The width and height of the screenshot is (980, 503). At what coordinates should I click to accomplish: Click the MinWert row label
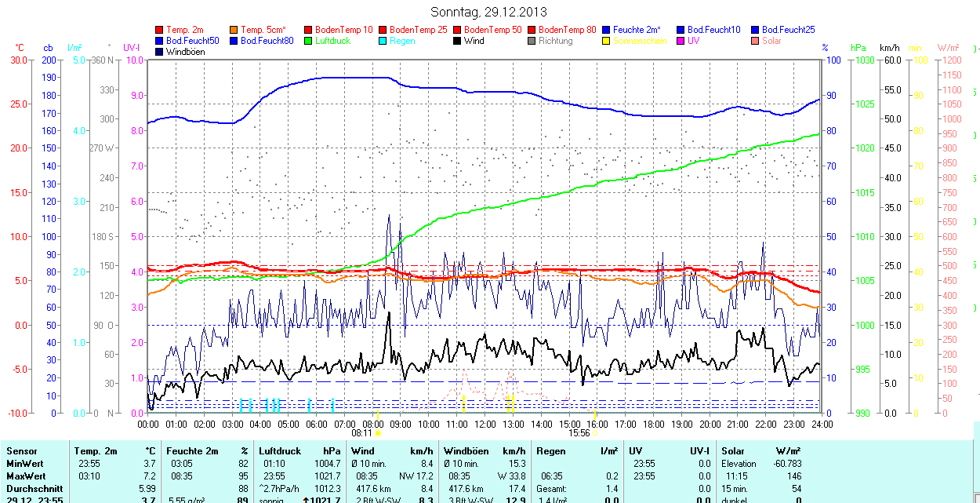[x=24, y=464]
